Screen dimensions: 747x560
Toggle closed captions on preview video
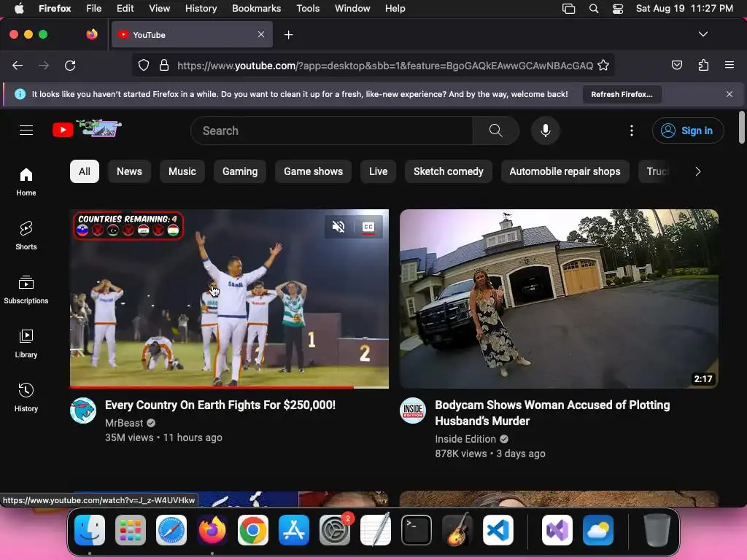[368, 227]
